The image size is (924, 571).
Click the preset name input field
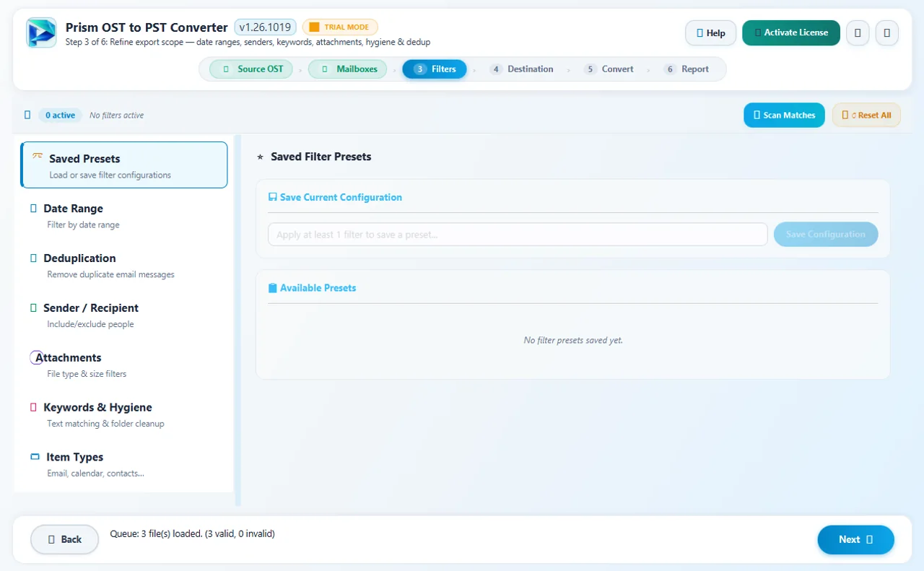pyautogui.click(x=518, y=235)
